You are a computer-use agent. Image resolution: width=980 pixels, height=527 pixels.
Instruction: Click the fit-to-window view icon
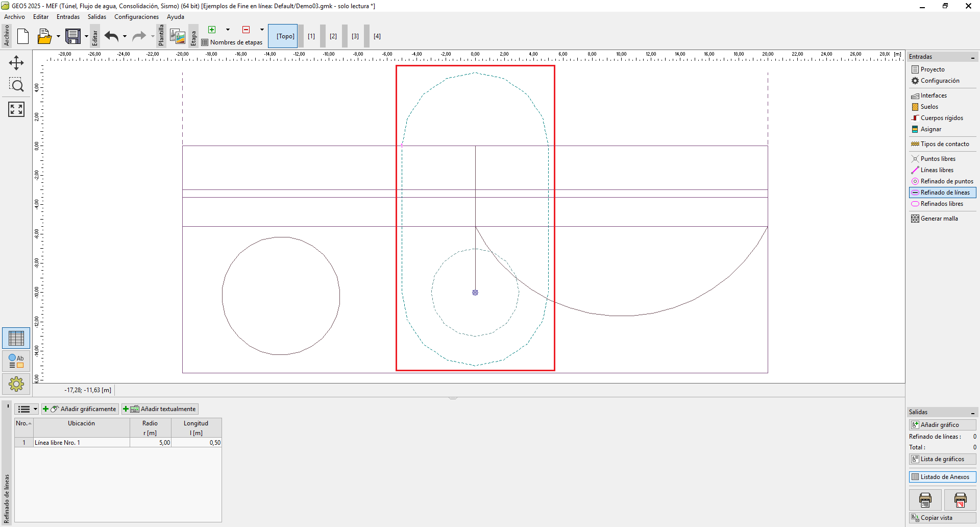pyautogui.click(x=16, y=109)
